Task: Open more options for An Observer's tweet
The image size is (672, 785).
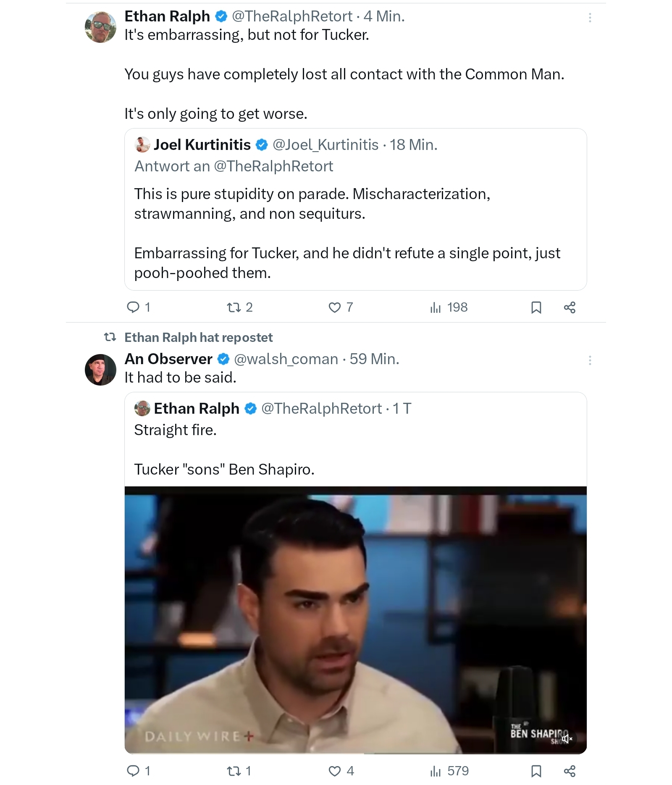Action: click(590, 360)
